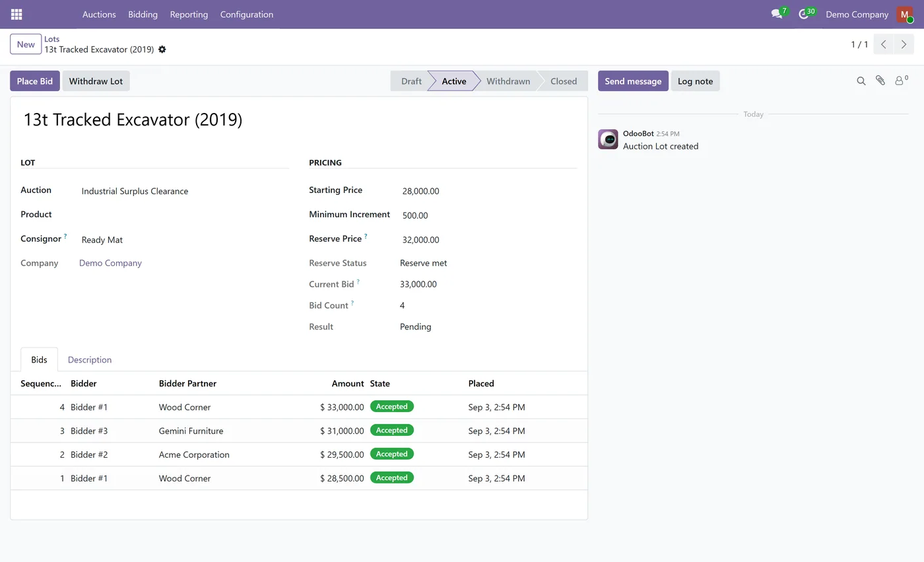
Task: Sort bids by Amount column
Action: pos(348,383)
